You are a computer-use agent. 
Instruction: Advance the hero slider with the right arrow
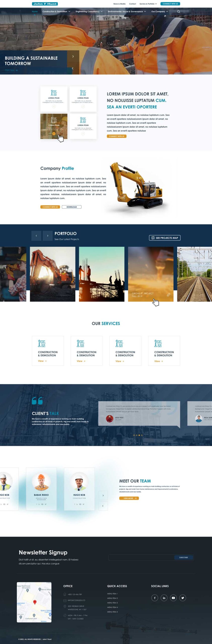pyautogui.click(x=73, y=56)
